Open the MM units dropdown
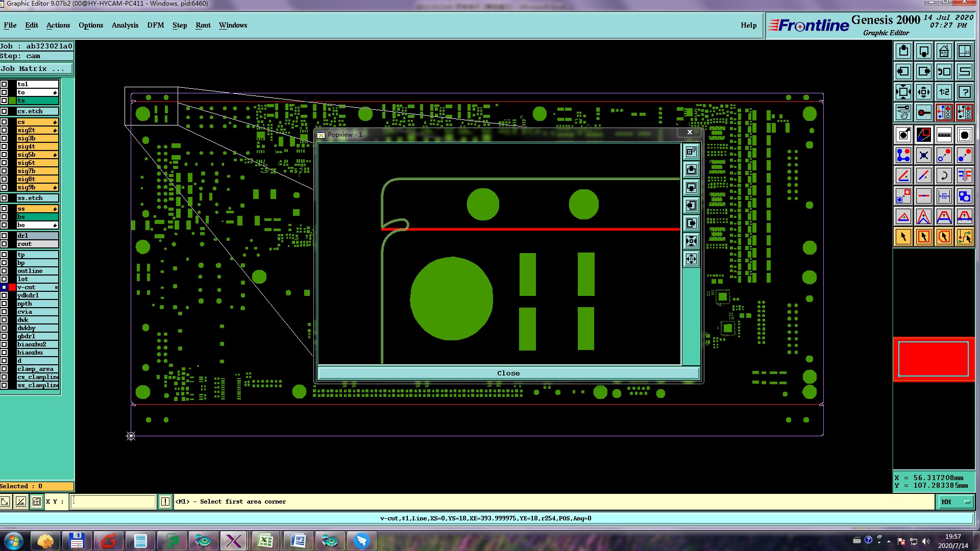 [x=955, y=502]
